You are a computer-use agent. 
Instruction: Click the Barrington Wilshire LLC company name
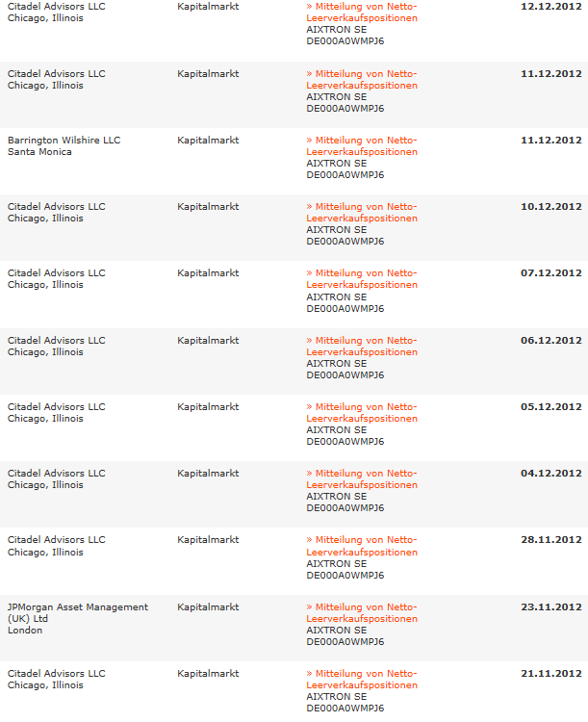coord(64,140)
